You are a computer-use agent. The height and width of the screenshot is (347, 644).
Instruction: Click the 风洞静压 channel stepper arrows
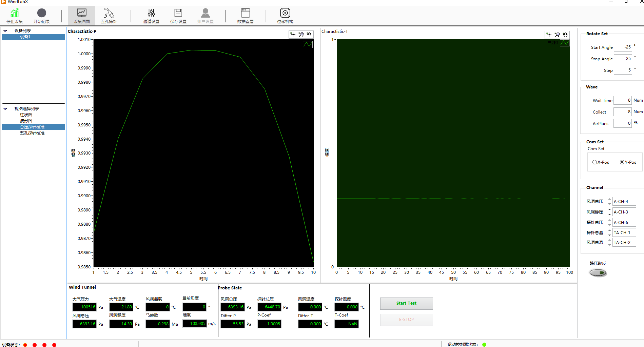(x=609, y=212)
